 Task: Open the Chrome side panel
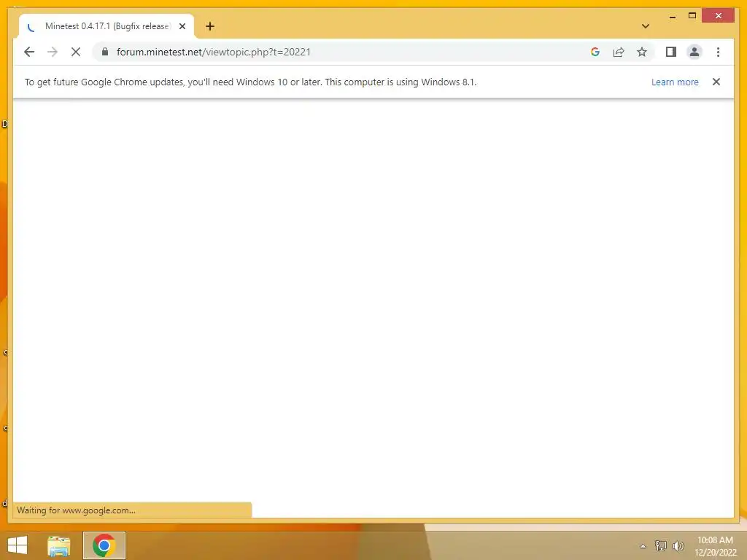(x=671, y=52)
